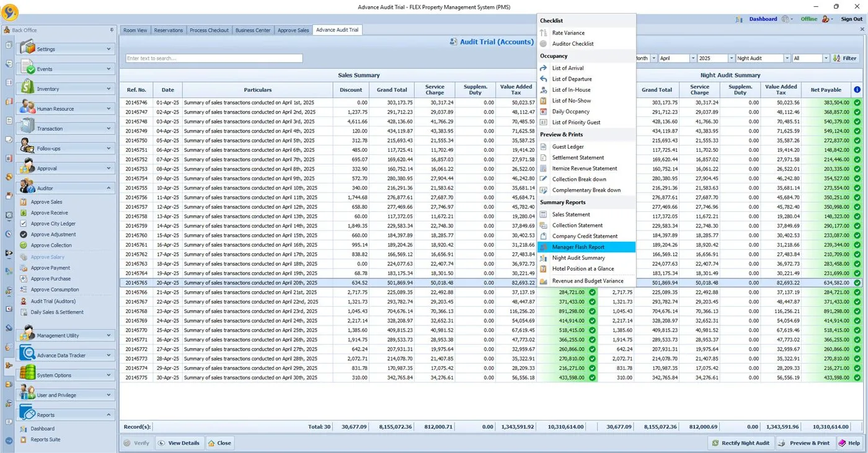Image resolution: width=868 pixels, height=453 pixels.
Task: Click the Approve Payment icon
Action: click(x=24, y=268)
